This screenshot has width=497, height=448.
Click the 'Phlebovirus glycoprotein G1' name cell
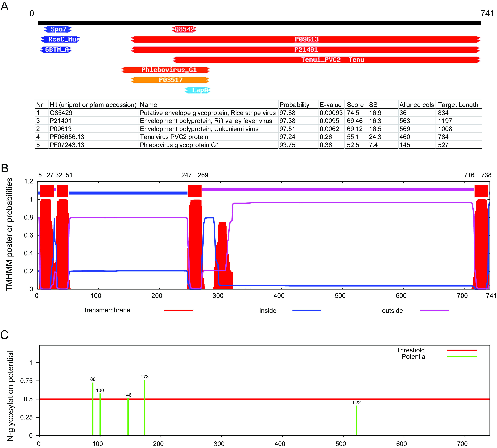(179, 145)
